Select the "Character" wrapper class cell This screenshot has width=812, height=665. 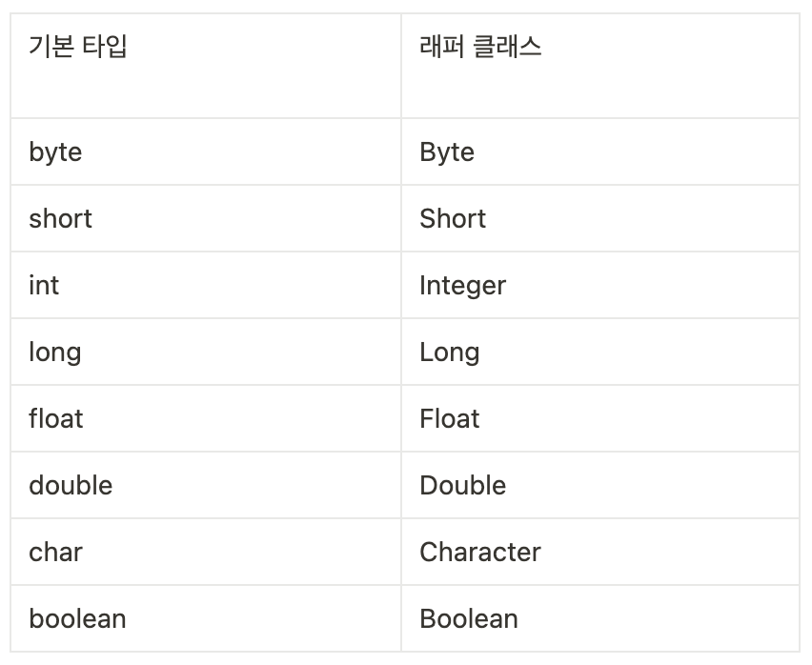click(x=480, y=552)
